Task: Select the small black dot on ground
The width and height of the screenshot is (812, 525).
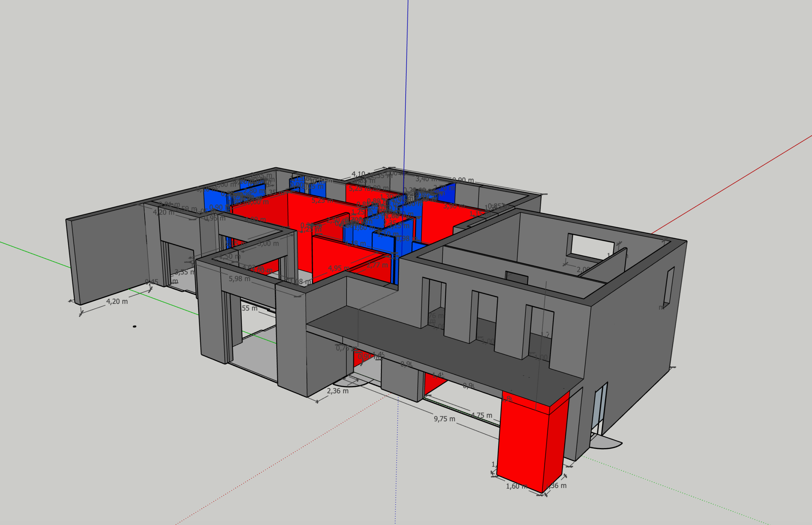Action: pos(134,327)
